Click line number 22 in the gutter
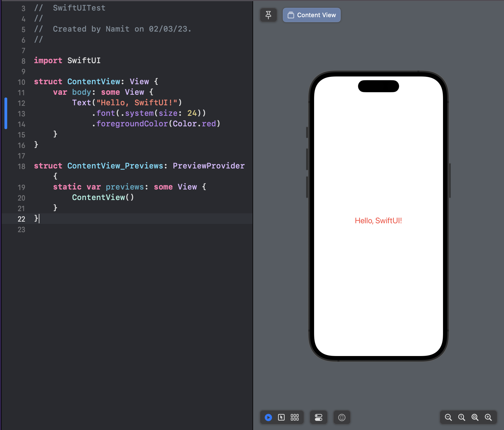 click(x=21, y=219)
